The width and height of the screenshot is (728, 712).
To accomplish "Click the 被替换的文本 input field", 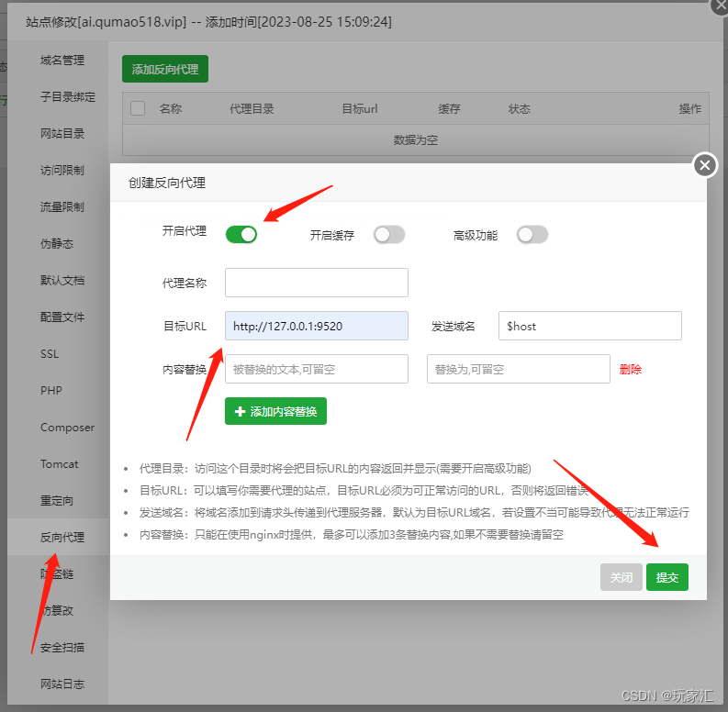I will coord(317,369).
